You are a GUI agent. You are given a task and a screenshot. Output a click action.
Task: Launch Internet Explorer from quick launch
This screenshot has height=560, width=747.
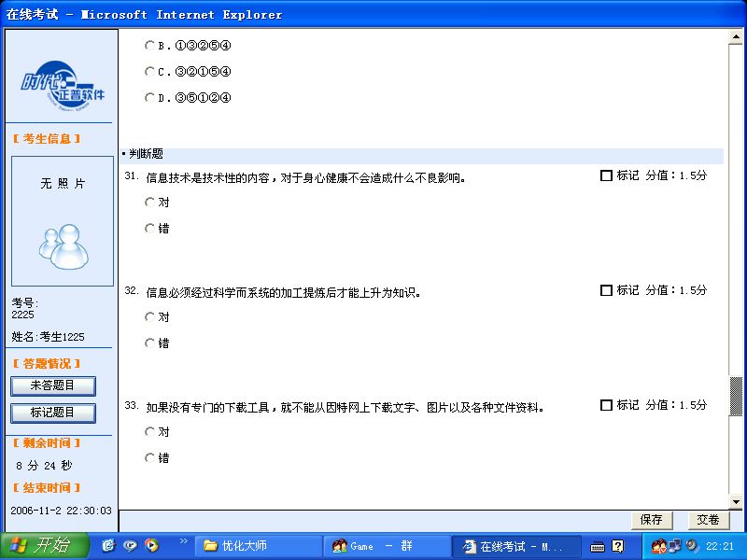[109, 546]
